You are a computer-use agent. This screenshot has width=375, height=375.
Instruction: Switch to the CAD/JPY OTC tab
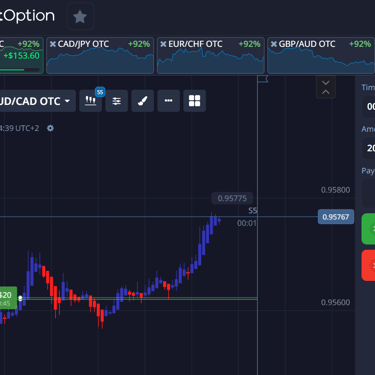click(100, 55)
